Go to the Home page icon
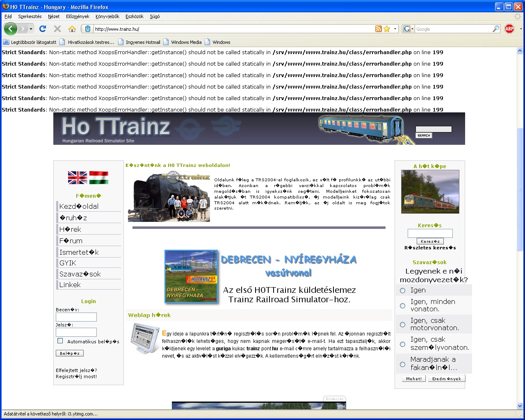The height and width of the screenshot is (420, 525). [72, 29]
